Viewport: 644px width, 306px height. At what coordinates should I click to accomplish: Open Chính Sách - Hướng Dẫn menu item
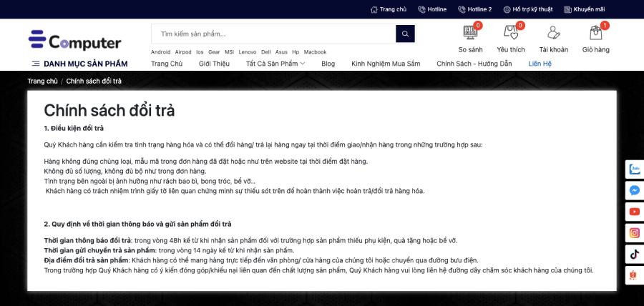[474, 64]
